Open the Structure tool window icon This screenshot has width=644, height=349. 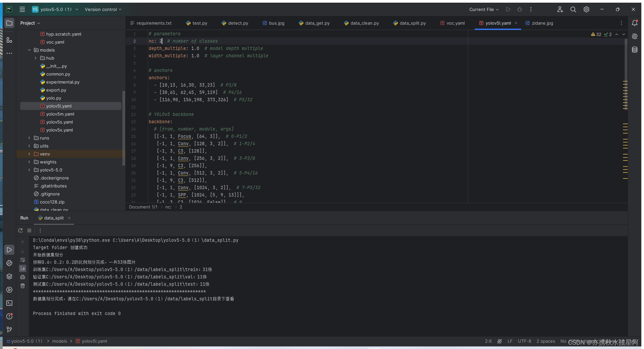point(9,40)
